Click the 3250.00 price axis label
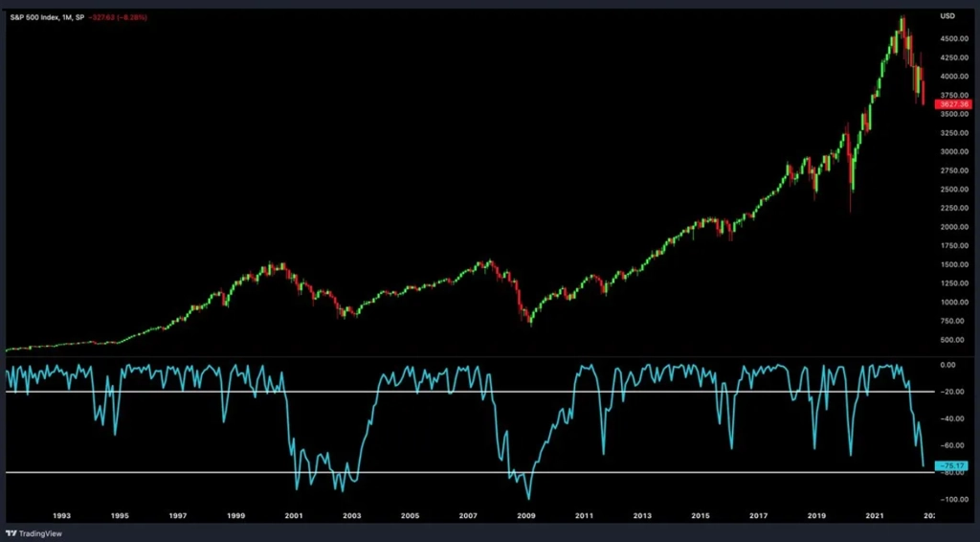This screenshot has width=980, height=542. tap(954, 133)
